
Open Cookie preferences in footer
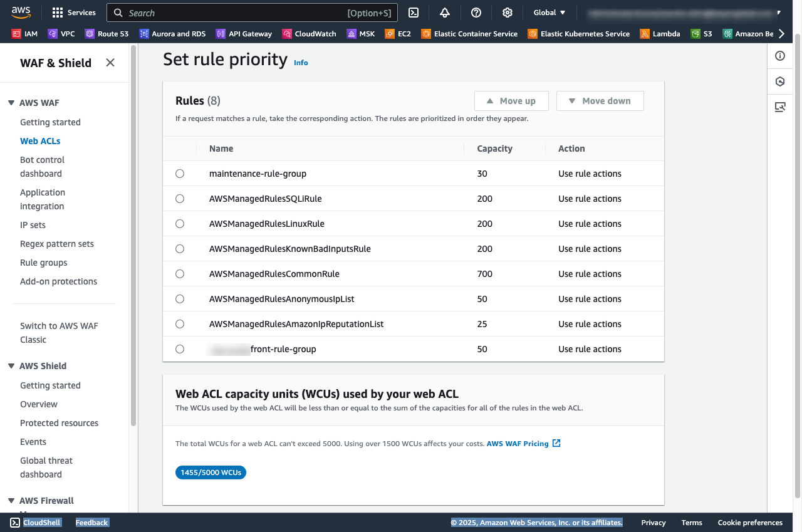coord(750,523)
